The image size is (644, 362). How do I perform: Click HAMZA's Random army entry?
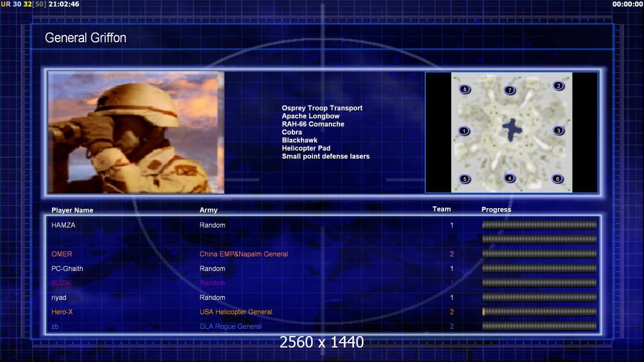pos(212,225)
